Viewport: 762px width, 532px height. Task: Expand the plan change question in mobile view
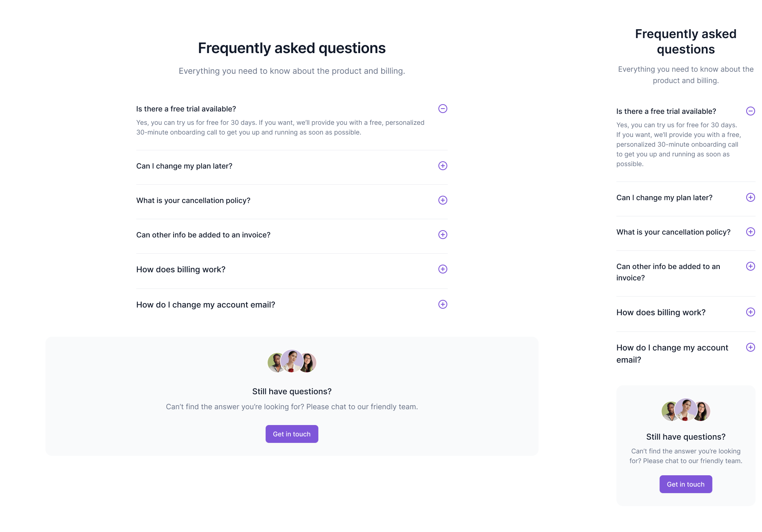751,197
